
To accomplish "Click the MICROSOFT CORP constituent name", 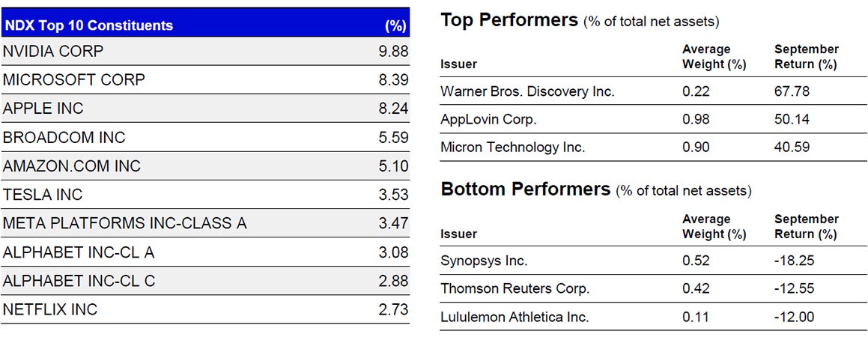I will 74,80.
